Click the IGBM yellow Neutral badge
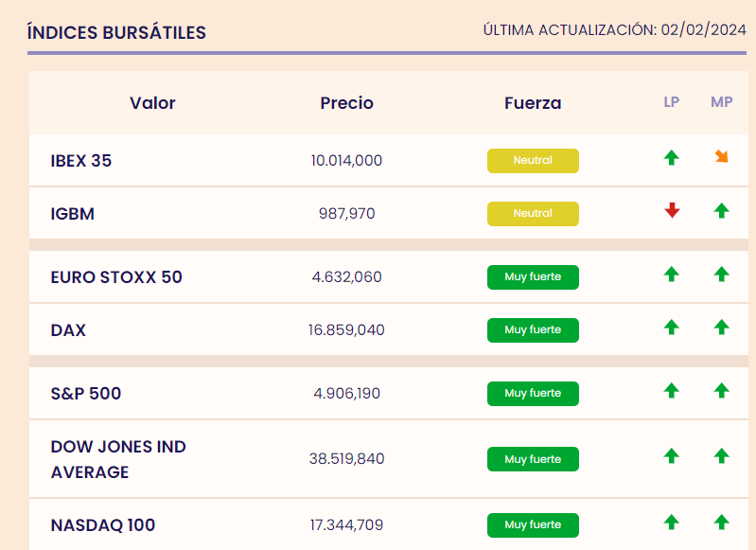756x550 pixels. 533,214
